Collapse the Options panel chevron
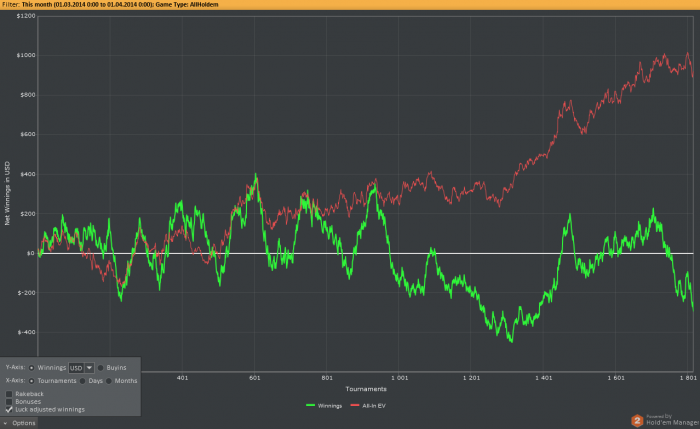This screenshot has height=429, width=700. click(x=5, y=423)
